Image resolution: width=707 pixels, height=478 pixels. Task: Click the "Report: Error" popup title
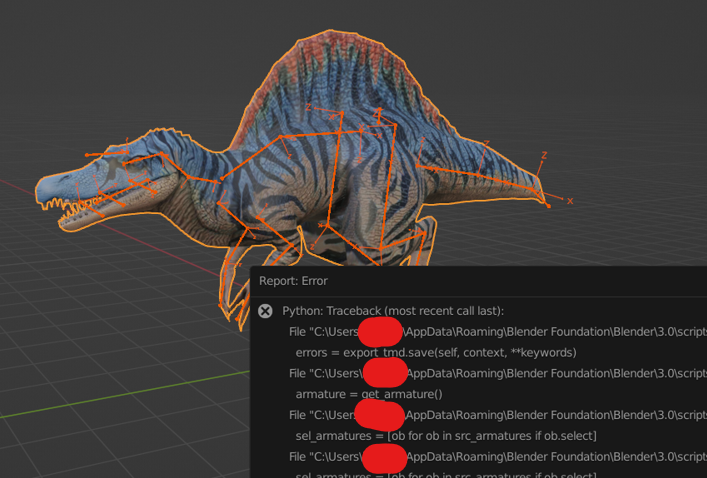(x=293, y=281)
